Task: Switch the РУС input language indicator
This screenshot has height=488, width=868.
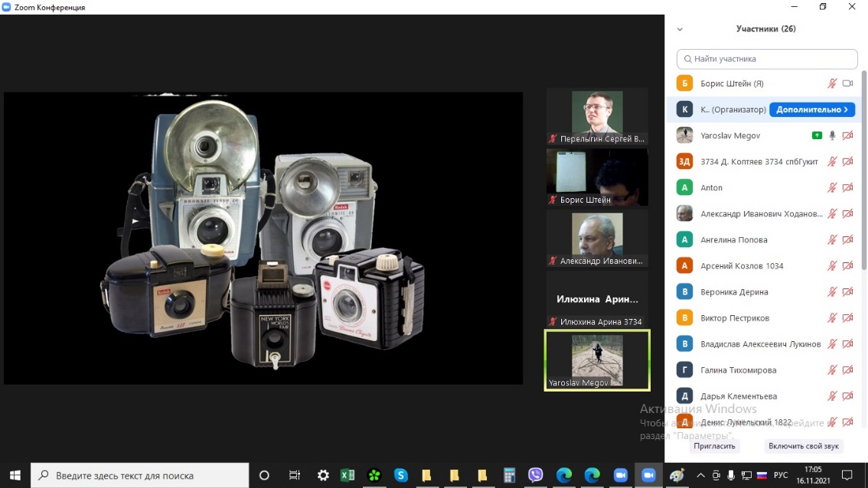Action: [781, 475]
